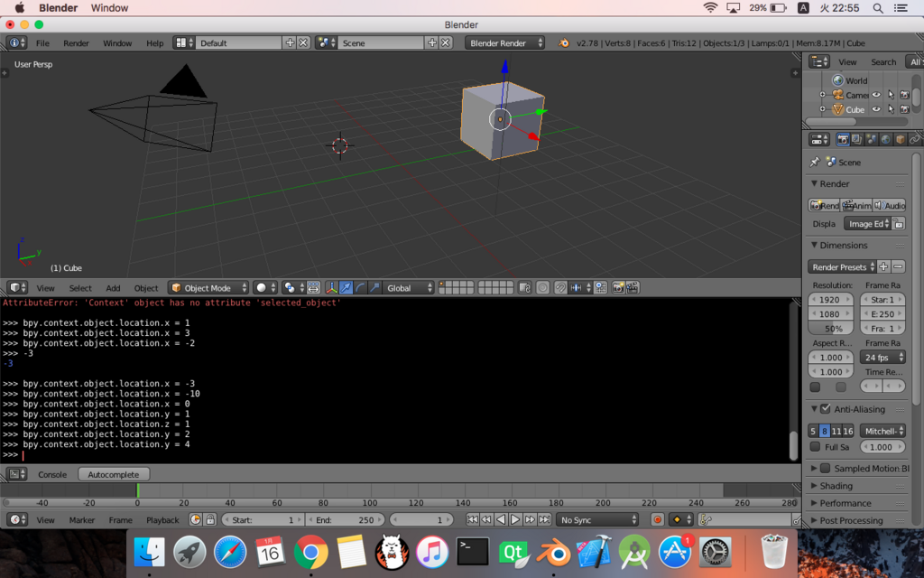924x578 pixels.
Task: Open the Select menu in 3D view header
Action: click(80, 288)
